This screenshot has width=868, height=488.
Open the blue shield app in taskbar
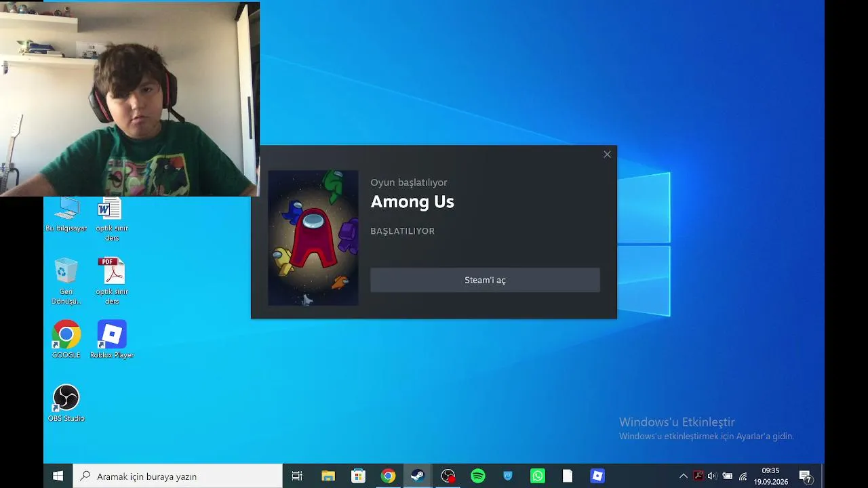[508, 476]
